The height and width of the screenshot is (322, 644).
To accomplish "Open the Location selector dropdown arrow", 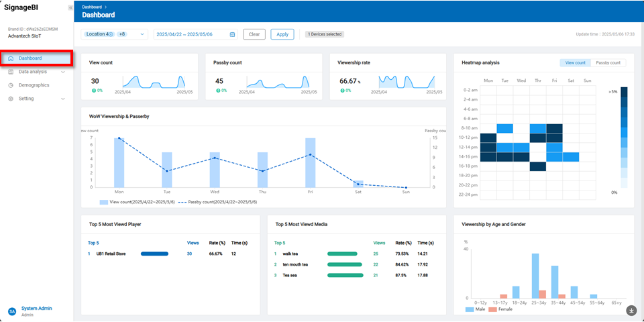I will [142, 34].
